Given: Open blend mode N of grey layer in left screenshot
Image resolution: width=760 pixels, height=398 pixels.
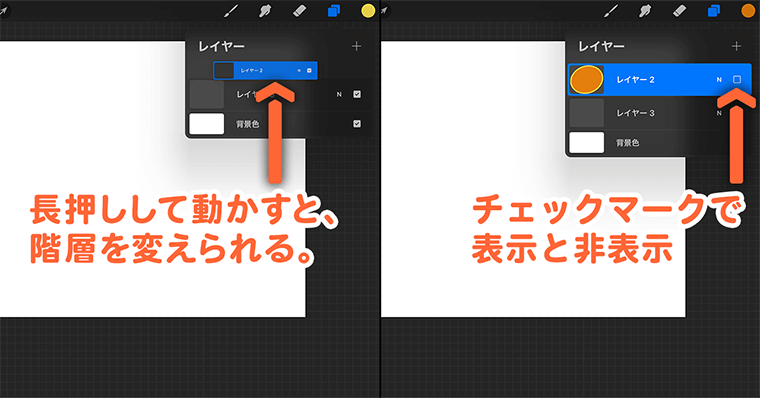Looking at the screenshot, I should 339,95.
